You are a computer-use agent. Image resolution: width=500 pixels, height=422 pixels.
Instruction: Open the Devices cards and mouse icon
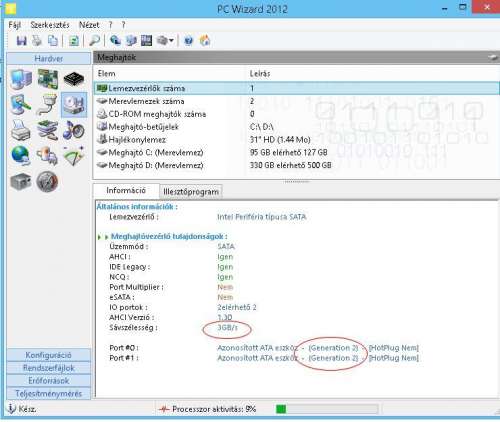click(x=47, y=130)
